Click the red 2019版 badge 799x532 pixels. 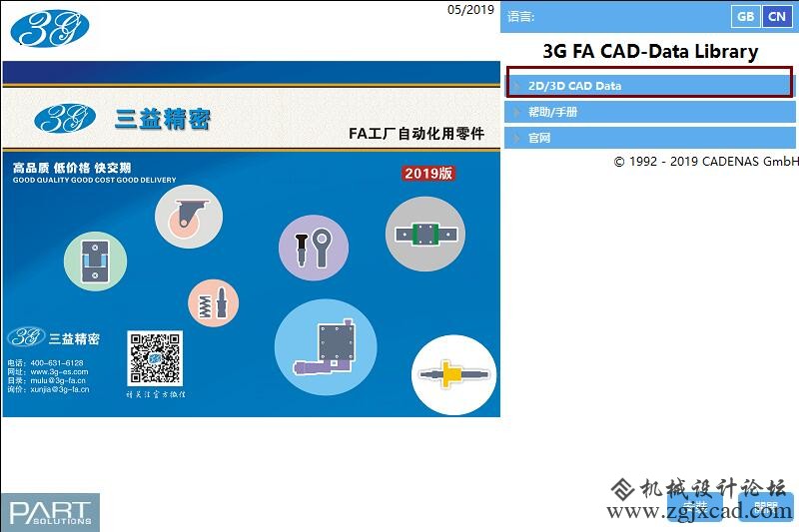428,173
